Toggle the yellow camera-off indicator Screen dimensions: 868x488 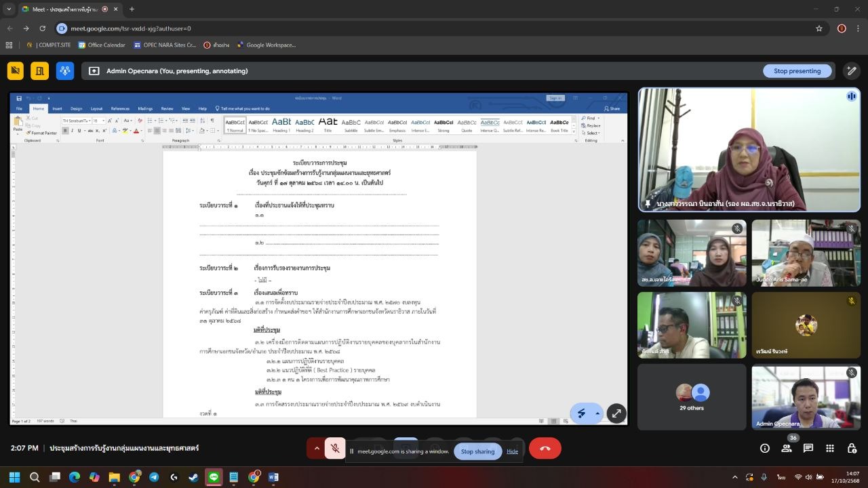tap(16, 70)
